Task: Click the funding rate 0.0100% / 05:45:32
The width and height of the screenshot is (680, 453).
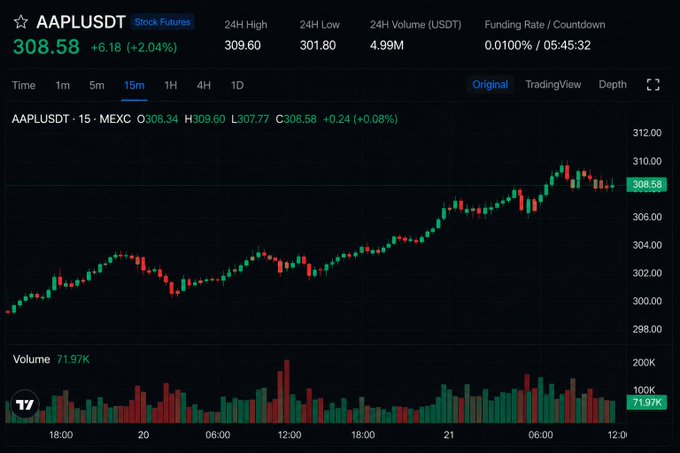Action: click(537, 45)
